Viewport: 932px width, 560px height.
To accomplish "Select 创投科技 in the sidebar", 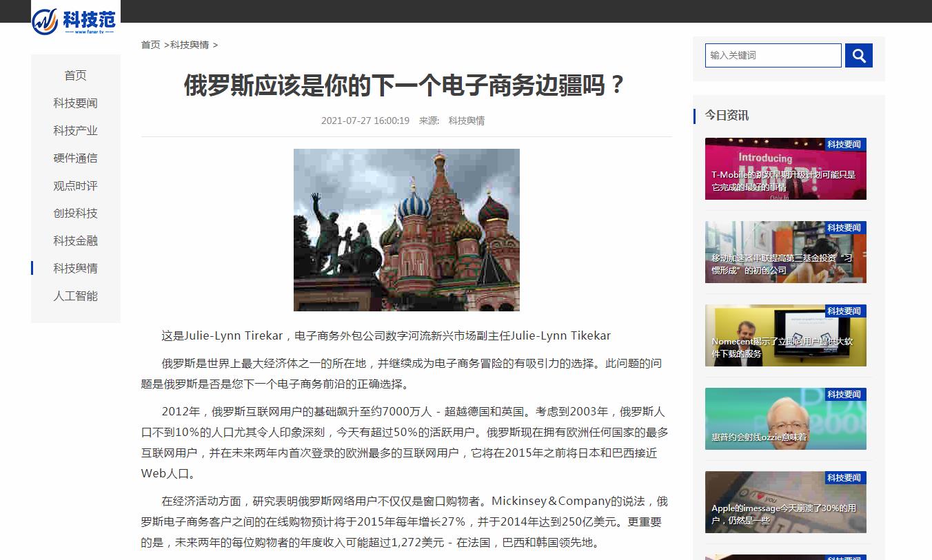I will click(76, 214).
